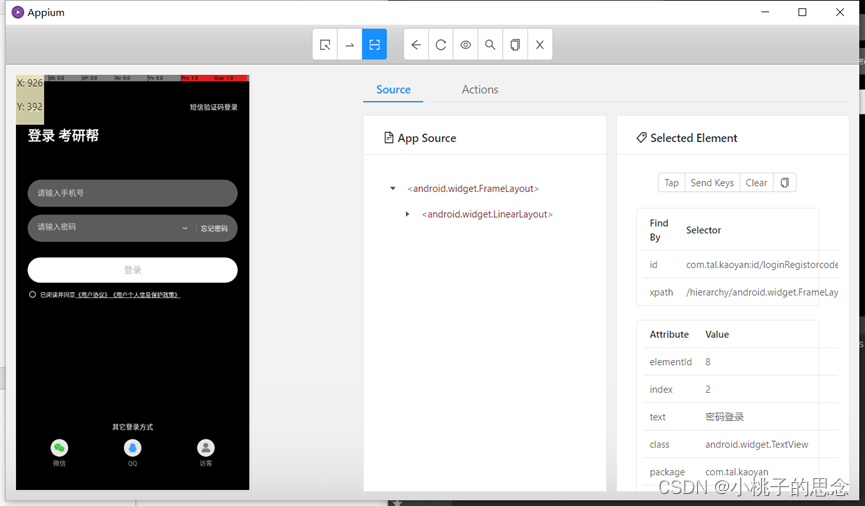Click the id selector value

click(762, 265)
